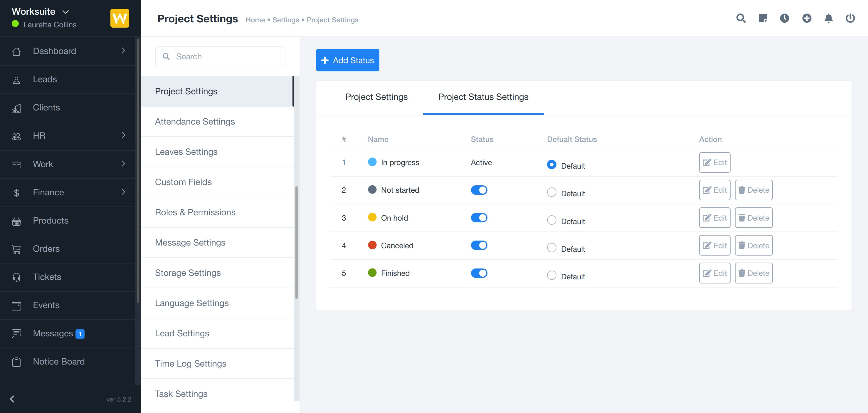
Task: Collapse sidebar with bottom-left arrow icon
Action: (12, 399)
